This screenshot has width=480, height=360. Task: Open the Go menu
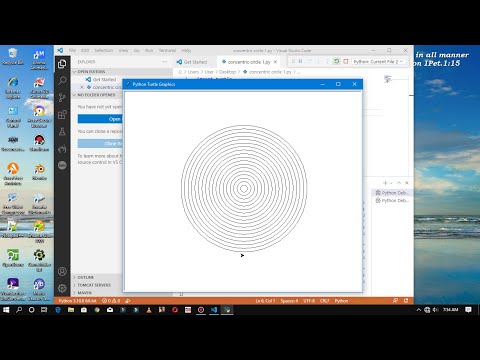click(137, 50)
